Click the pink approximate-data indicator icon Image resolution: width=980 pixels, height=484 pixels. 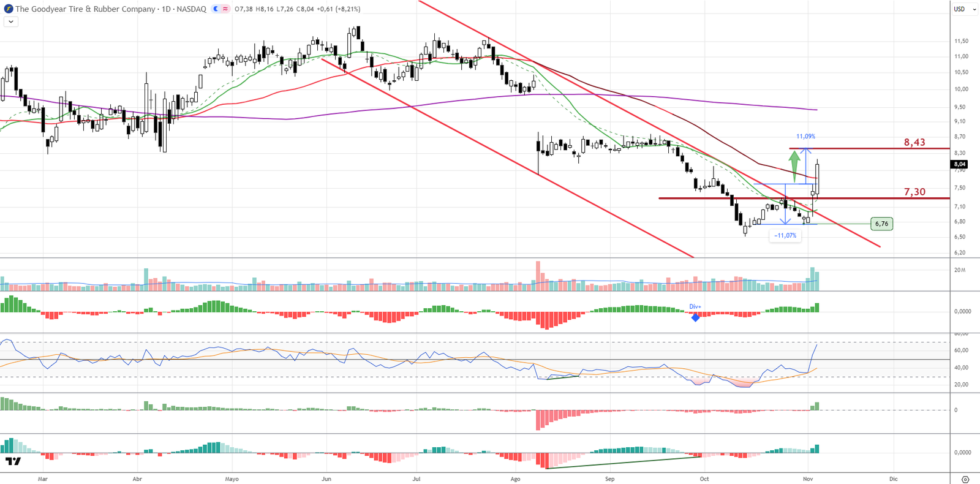point(225,9)
